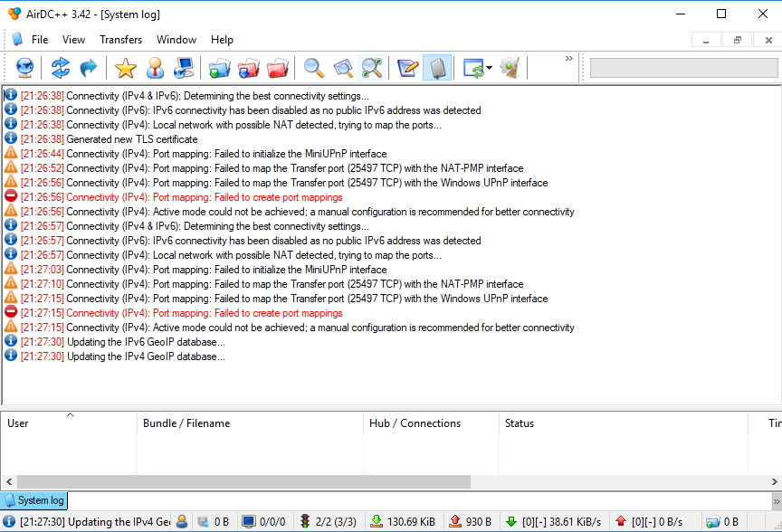Open ADL Search diamond magnifier icon
This screenshot has width=782, height=532.
[x=343, y=67]
